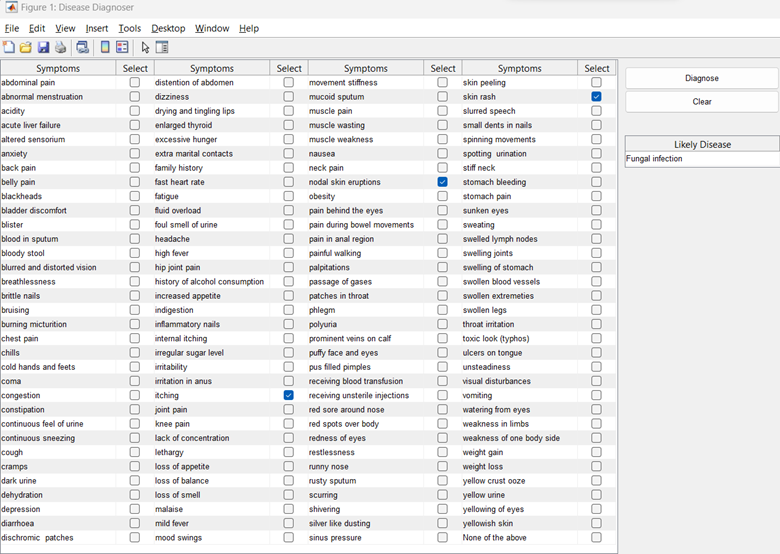Open the Property Inspector from the toolbar
This screenshot has height=554, width=780.
pyautogui.click(x=162, y=47)
